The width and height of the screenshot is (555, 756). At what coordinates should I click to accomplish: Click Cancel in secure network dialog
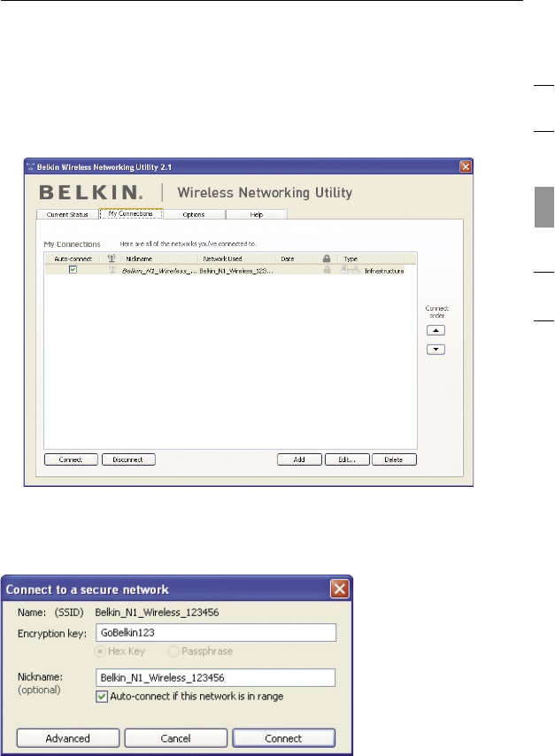pyautogui.click(x=175, y=738)
